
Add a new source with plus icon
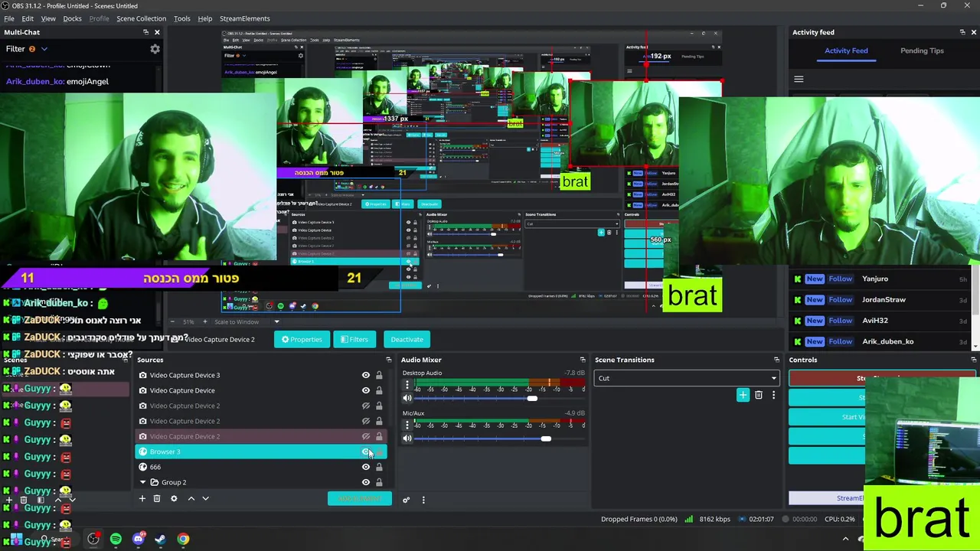[142, 499]
